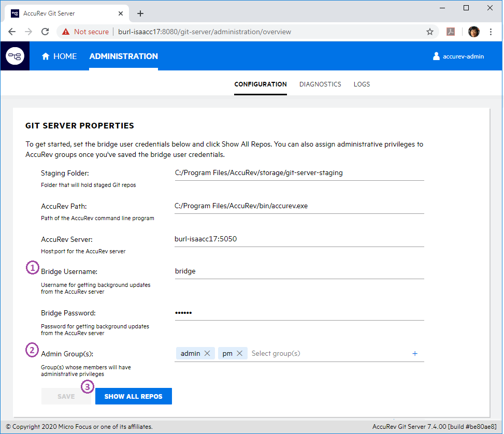Click the Bridge Password field
Screen dimensions: 504x434
click(299, 313)
